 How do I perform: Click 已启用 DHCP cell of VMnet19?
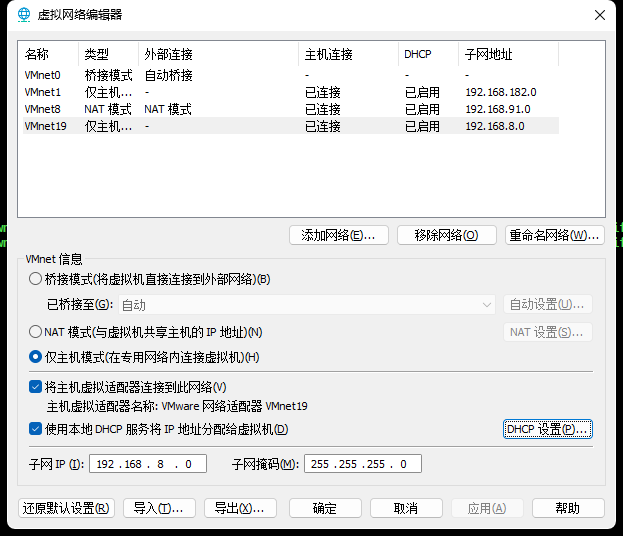[422, 126]
